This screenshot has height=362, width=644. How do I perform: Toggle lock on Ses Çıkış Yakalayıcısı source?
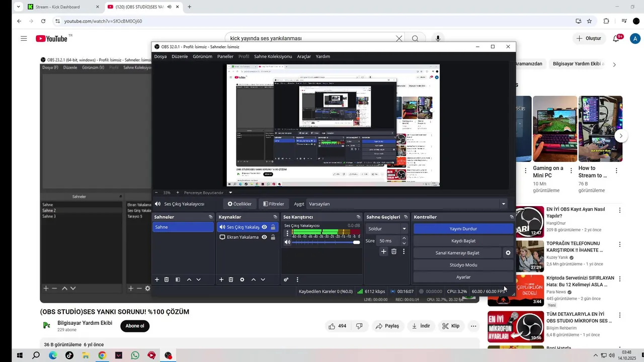(x=273, y=227)
